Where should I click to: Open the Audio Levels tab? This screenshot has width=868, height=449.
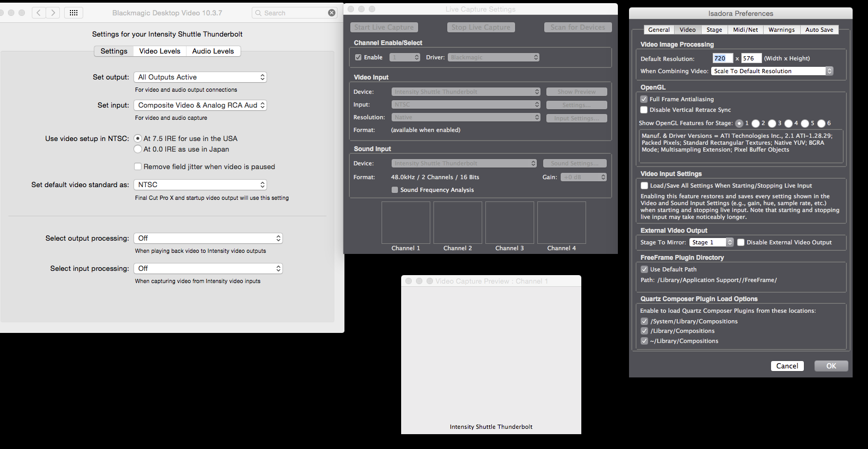pyautogui.click(x=213, y=51)
